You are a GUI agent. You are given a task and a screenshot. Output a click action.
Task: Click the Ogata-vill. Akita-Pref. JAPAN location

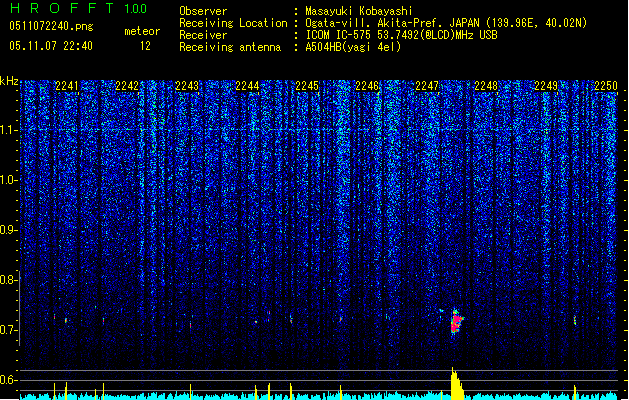click(x=446, y=23)
